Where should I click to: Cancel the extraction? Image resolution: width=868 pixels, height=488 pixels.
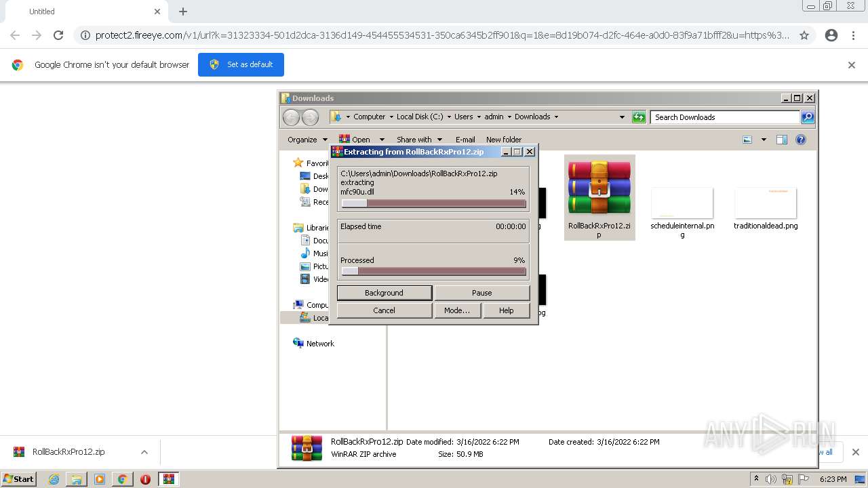[x=384, y=310]
